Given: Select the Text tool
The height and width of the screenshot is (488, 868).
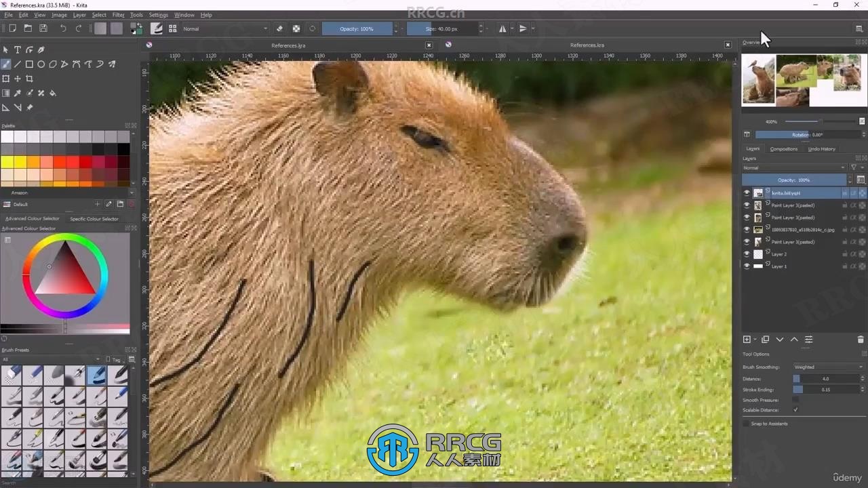Looking at the screenshot, I should (x=18, y=49).
